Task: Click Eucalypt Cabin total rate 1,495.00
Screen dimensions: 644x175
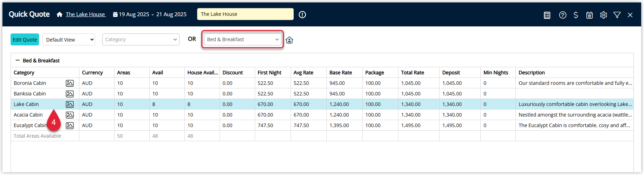Action: (411, 125)
